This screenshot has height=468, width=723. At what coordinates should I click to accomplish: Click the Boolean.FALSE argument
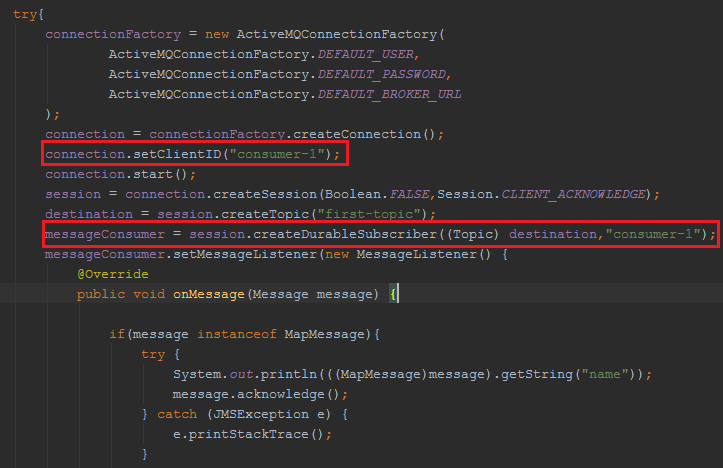(x=377, y=194)
